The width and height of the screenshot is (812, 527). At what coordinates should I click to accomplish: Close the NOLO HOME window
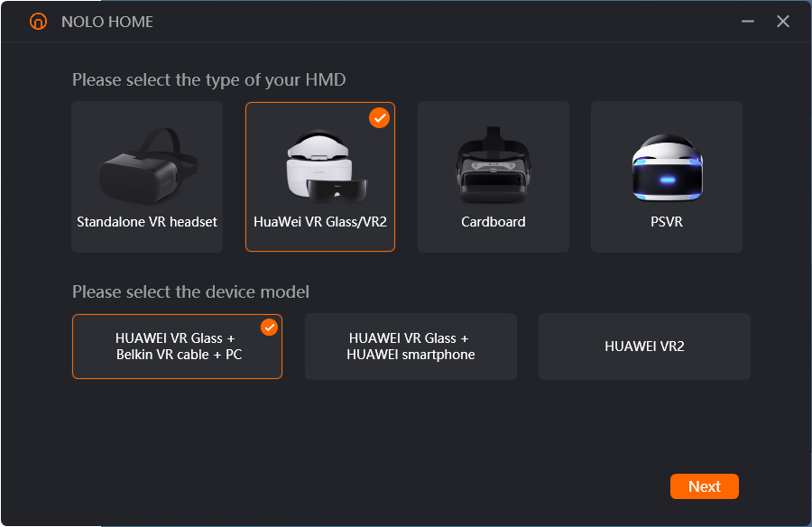pyautogui.click(x=783, y=22)
